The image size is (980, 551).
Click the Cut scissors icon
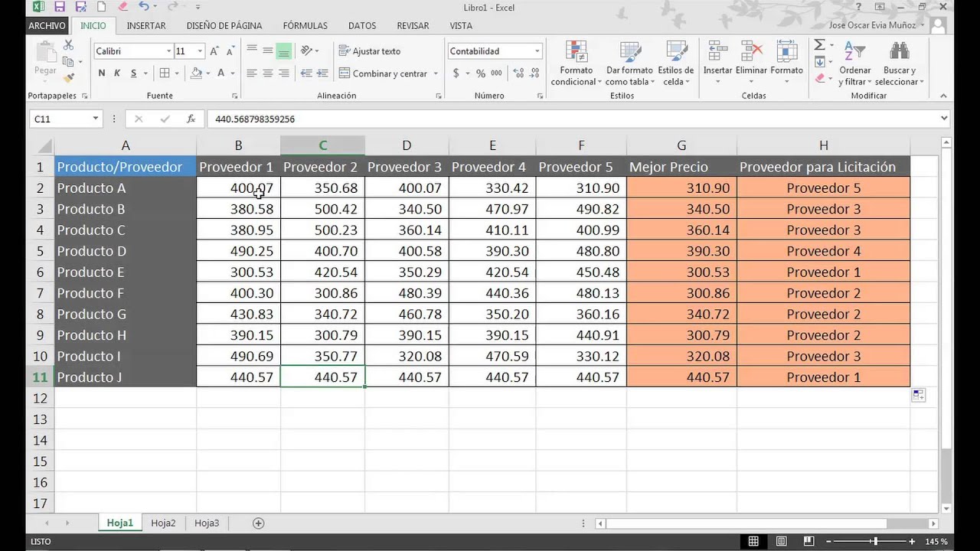click(68, 46)
